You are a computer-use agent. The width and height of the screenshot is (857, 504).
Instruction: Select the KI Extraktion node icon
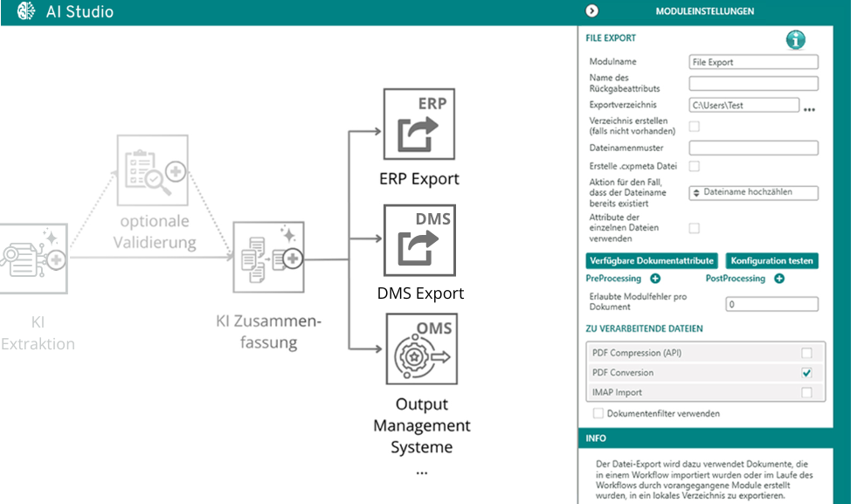click(x=33, y=258)
